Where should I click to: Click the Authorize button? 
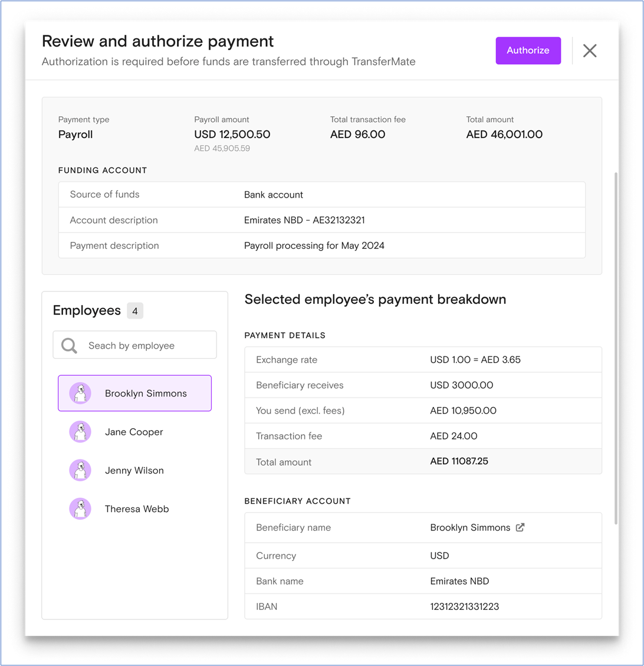[528, 51]
